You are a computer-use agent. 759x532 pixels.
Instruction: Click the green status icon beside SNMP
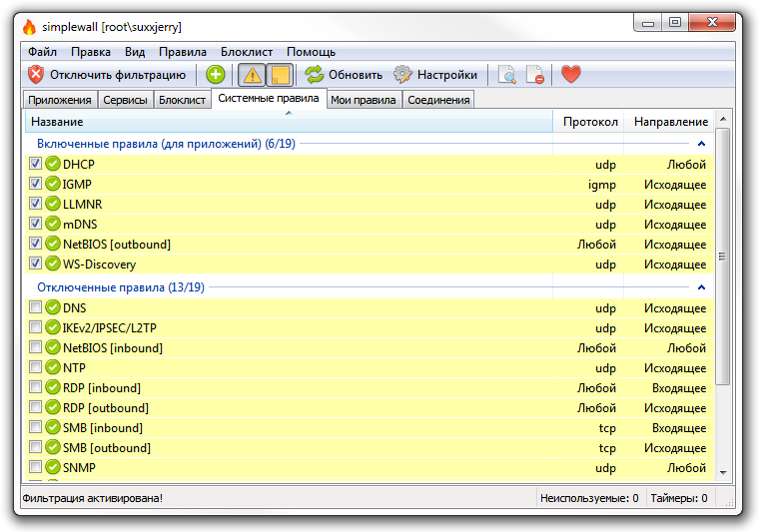coord(53,467)
